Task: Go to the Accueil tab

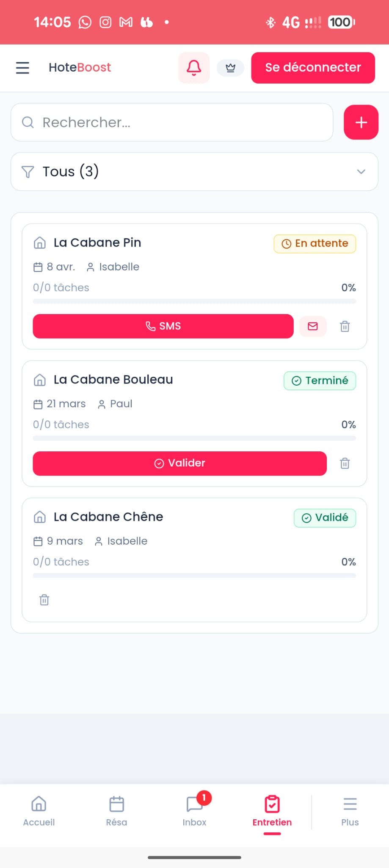Action: [39, 811]
